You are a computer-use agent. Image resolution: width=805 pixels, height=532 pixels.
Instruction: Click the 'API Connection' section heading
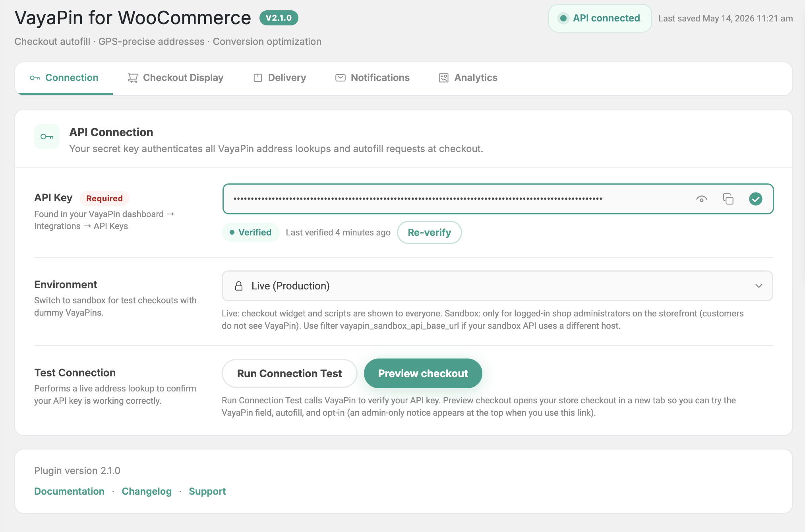pyautogui.click(x=111, y=132)
